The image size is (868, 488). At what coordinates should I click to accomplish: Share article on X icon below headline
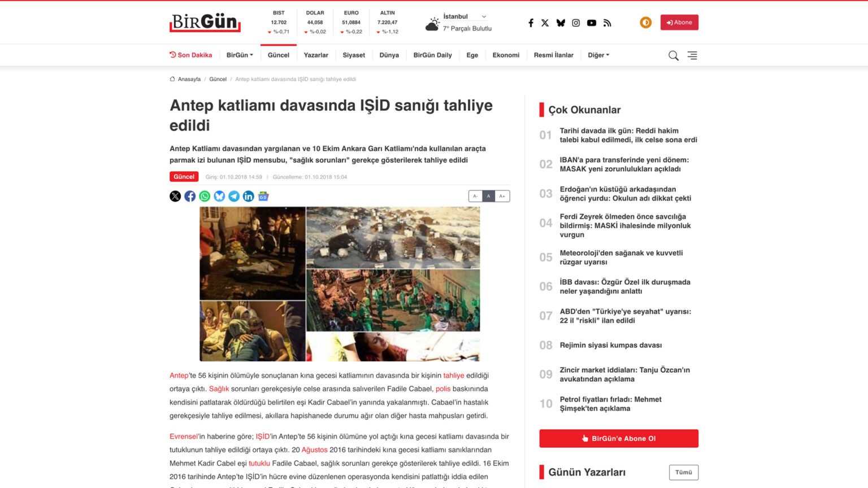click(175, 196)
